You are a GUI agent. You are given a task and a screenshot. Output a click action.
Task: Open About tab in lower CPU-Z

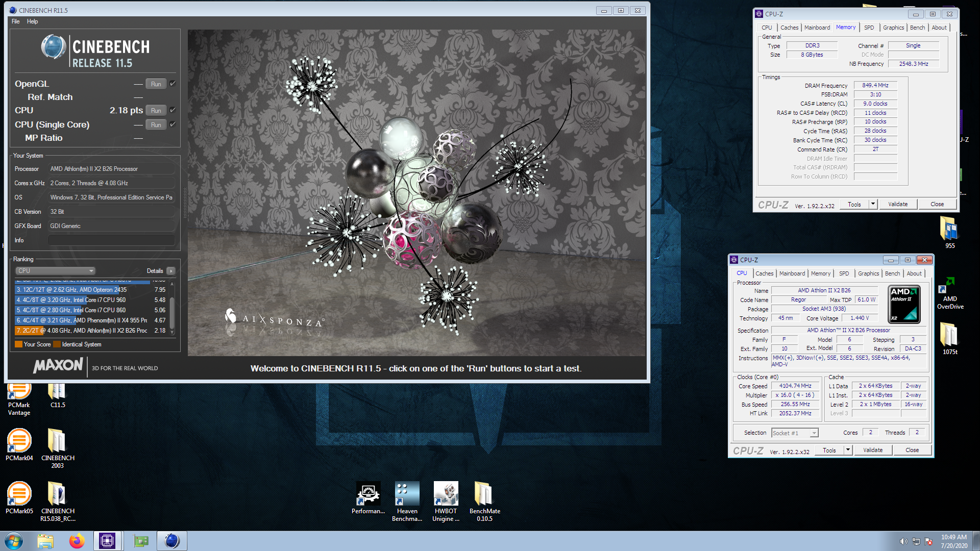pyautogui.click(x=914, y=273)
